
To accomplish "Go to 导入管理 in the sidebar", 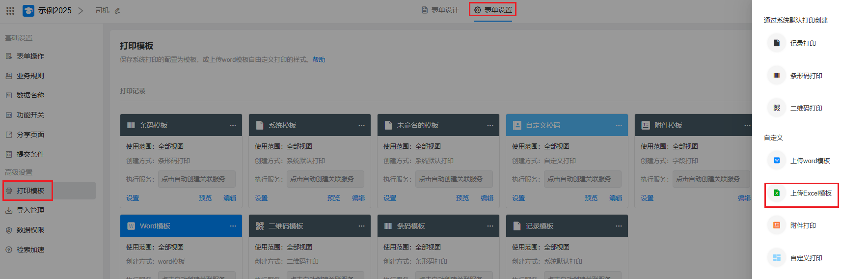I will (x=30, y=210).
